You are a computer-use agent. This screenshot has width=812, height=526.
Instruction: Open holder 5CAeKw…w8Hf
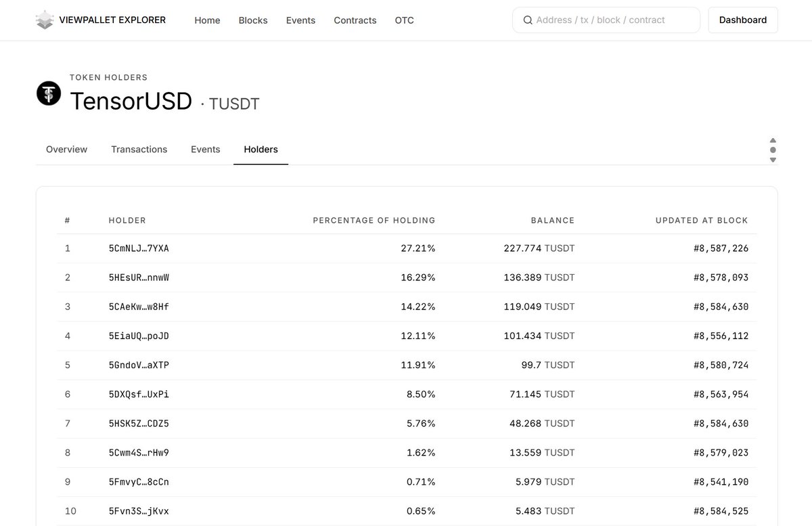[139, 307]
